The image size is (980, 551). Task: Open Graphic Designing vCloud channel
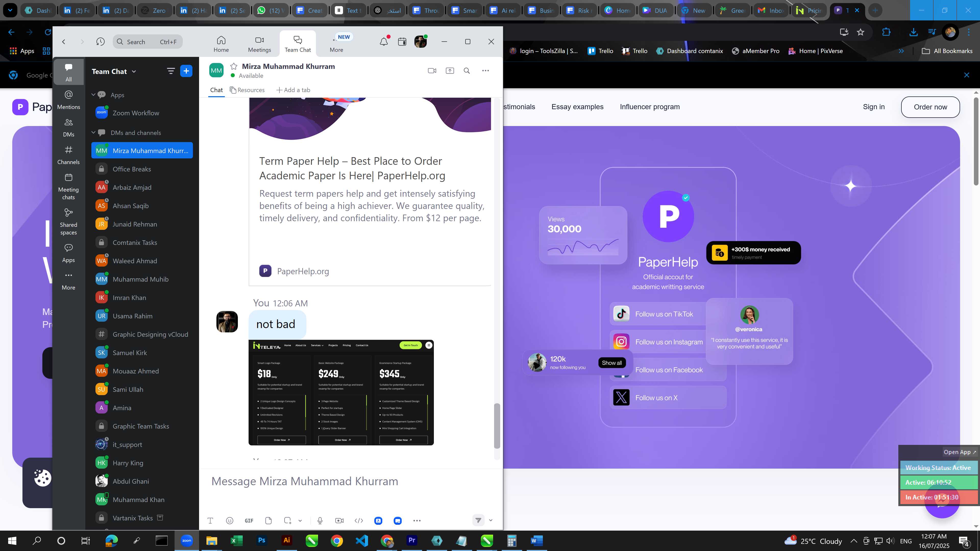coord(142,334)
